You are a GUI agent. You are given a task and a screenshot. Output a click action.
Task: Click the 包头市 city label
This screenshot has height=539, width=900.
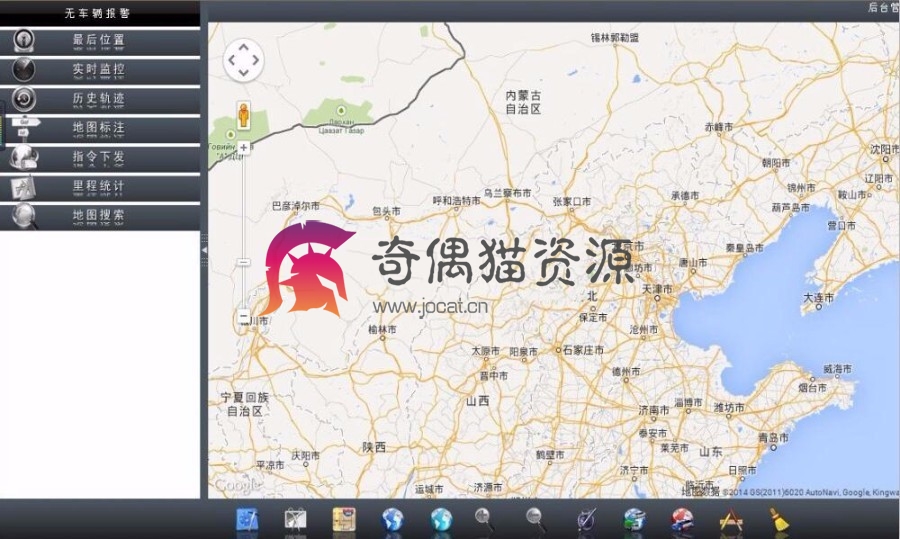coord(386,211)
